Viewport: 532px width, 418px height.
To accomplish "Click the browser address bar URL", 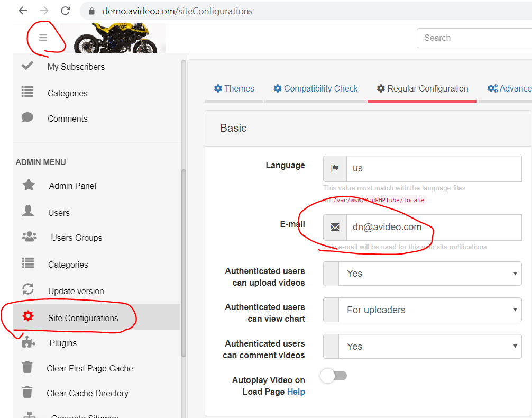I will coord(178,11).
